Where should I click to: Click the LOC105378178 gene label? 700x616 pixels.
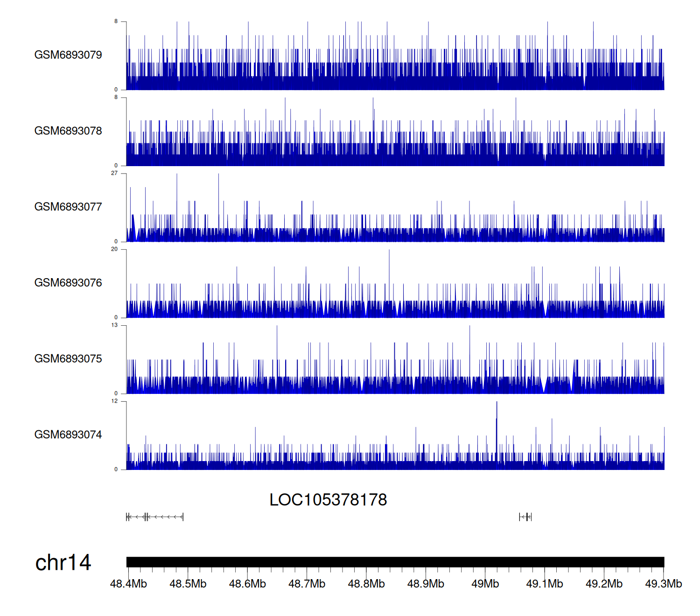(328, 500)
